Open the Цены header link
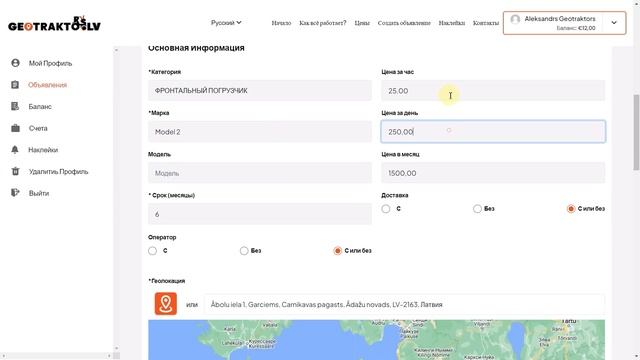 click(x=362, y=23)
